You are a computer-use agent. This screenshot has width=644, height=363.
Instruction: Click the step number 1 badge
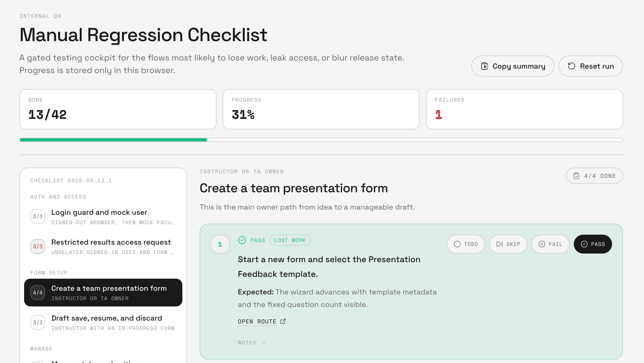220,244
